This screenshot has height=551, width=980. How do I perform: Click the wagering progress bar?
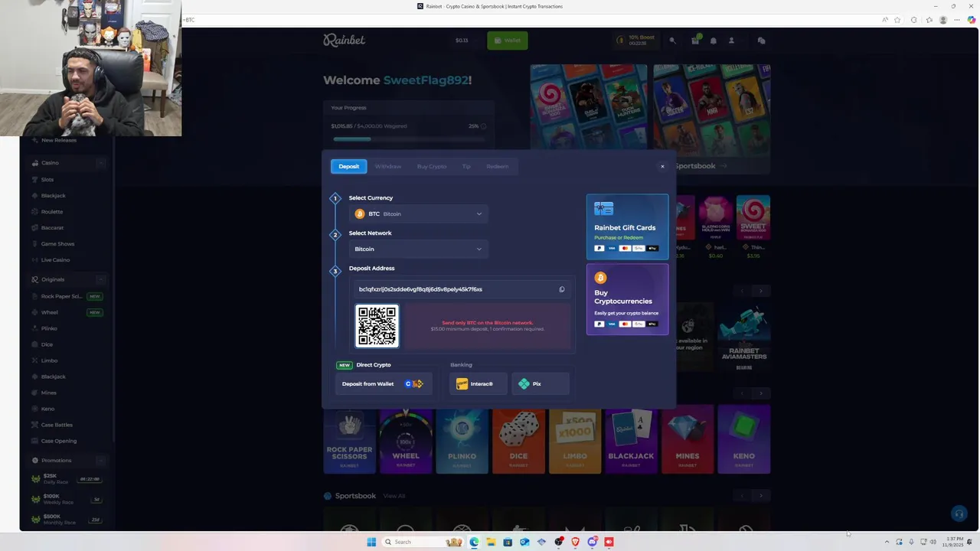[408, 139]
